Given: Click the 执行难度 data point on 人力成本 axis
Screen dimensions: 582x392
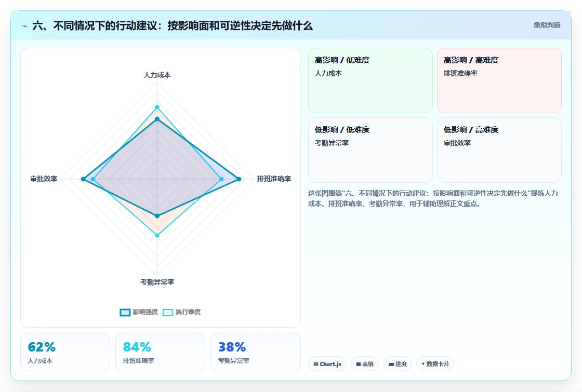Looking at the screenshot, I should point(157,107).
